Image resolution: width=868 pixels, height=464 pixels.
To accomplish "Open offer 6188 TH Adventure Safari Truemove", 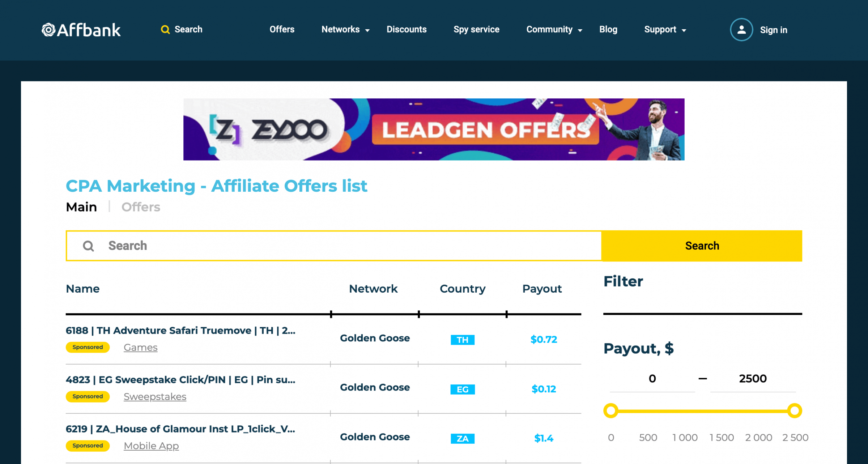I will coord(180,331).
